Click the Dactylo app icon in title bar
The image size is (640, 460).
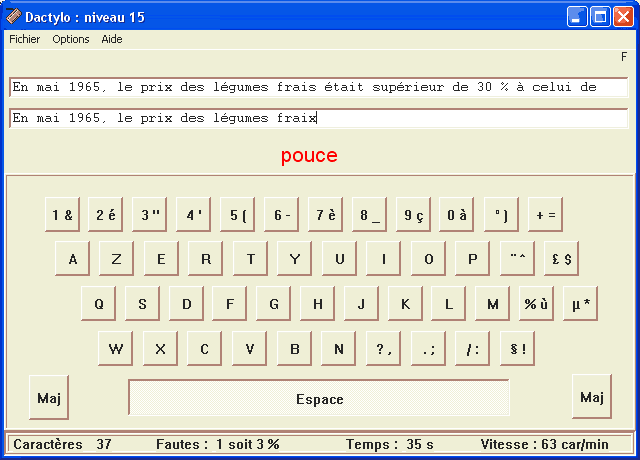point(13,16)
